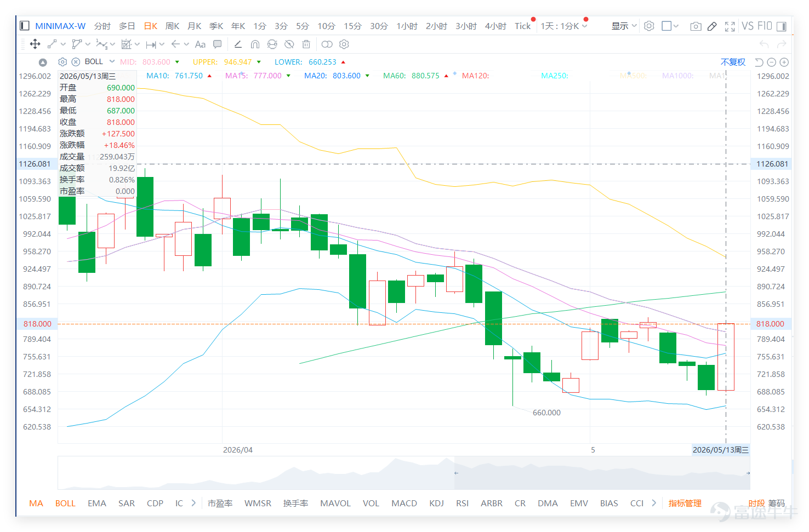Expand the 1天:1分K interval dropdown
Screen dimensions: 809x532
tap(585, 26)
